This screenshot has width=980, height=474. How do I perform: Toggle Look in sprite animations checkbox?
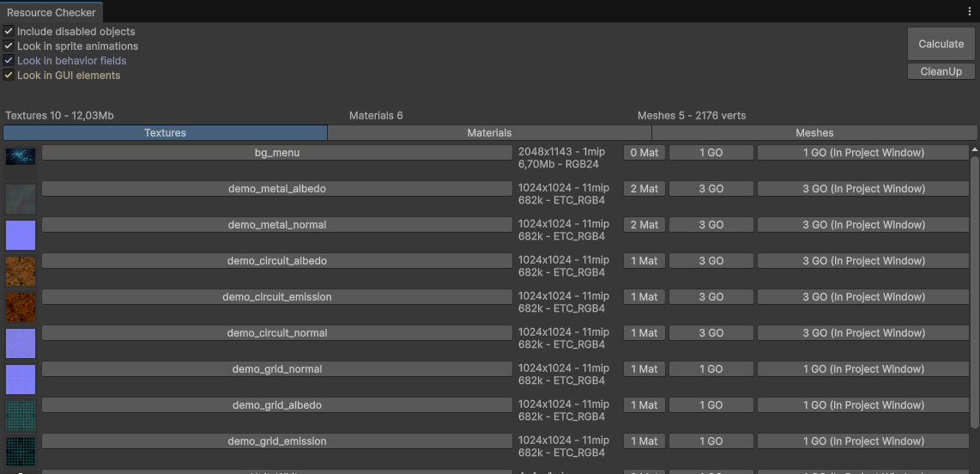pyautogui.click(x=9, y=46)
